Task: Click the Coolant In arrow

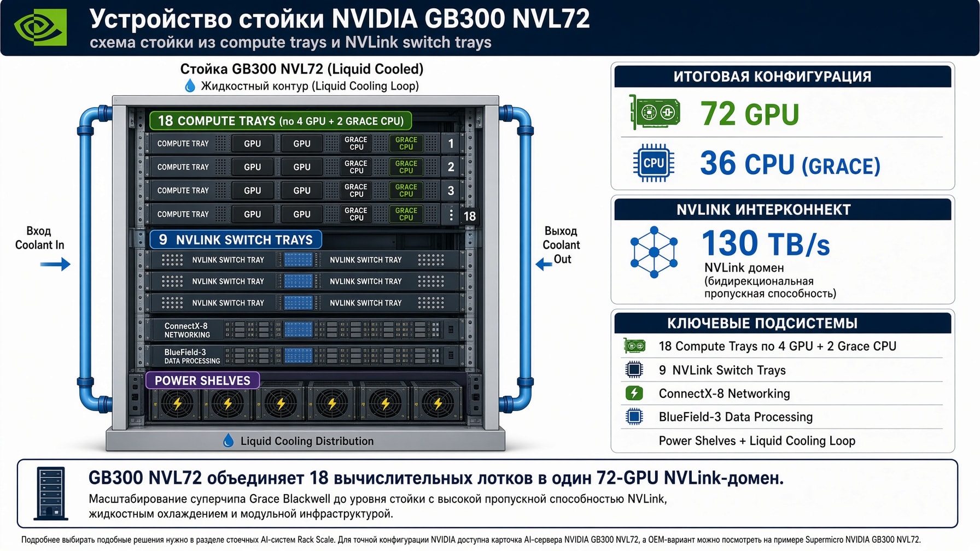Action: click(x=55, y=265)
